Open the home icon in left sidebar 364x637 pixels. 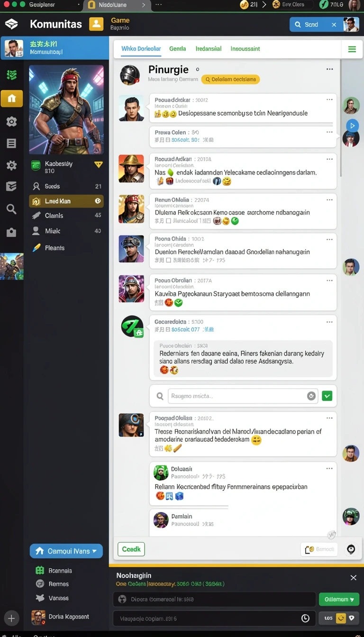tap(11, 99)
